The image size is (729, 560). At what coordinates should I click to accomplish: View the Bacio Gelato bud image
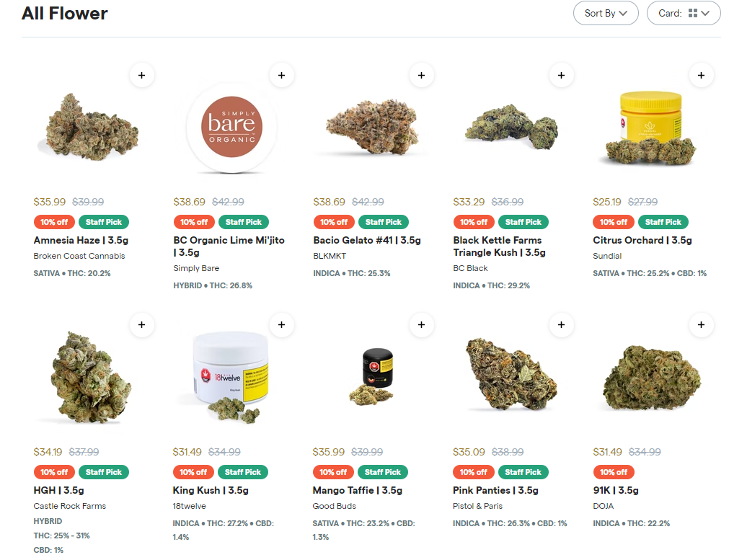[x=373, y=126]
